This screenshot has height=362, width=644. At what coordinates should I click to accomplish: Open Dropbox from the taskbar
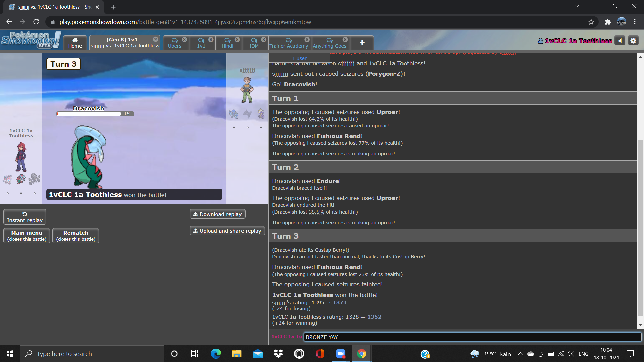pos(278,354)
